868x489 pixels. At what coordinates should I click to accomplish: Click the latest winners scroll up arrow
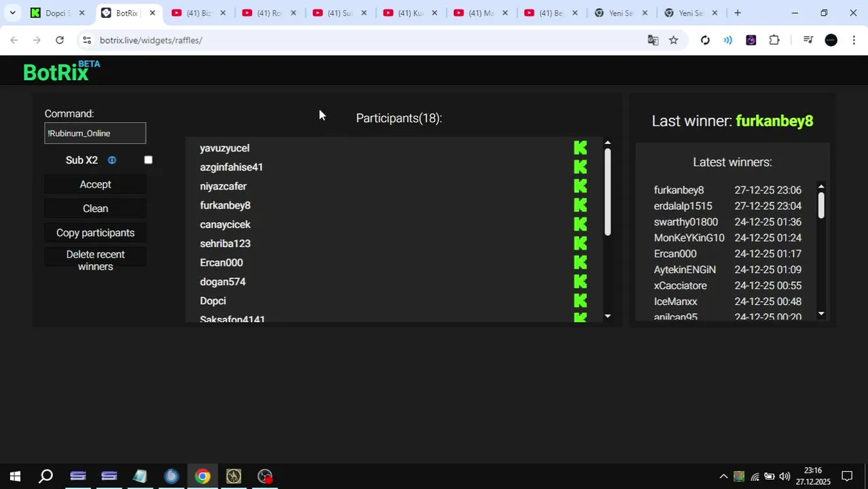click(x=821, y=187)
